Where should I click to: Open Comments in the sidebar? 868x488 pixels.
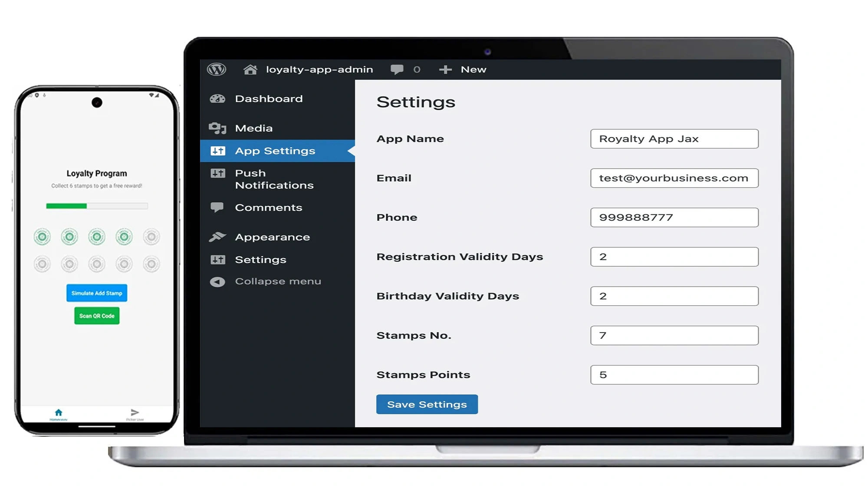269,208
